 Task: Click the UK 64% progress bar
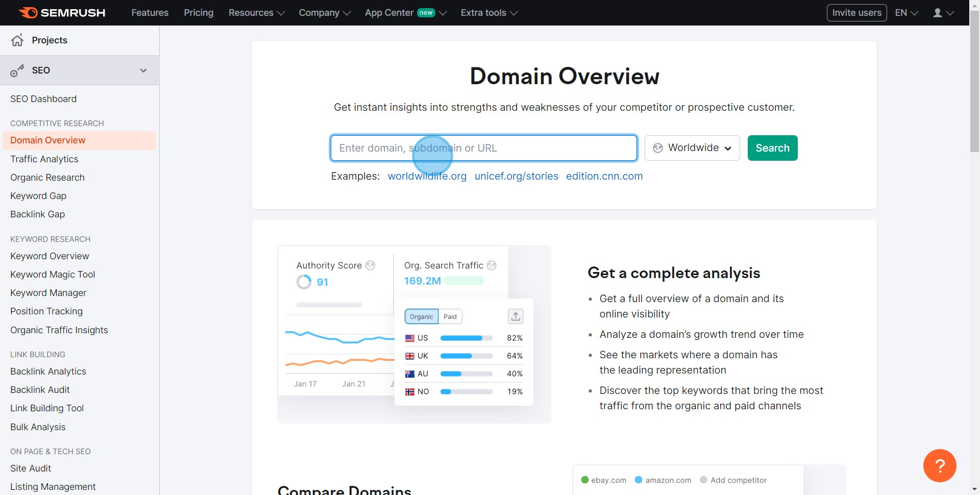point(467,356)
